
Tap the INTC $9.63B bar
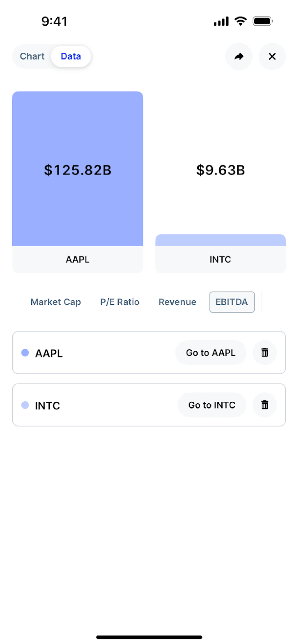(220, 240)
